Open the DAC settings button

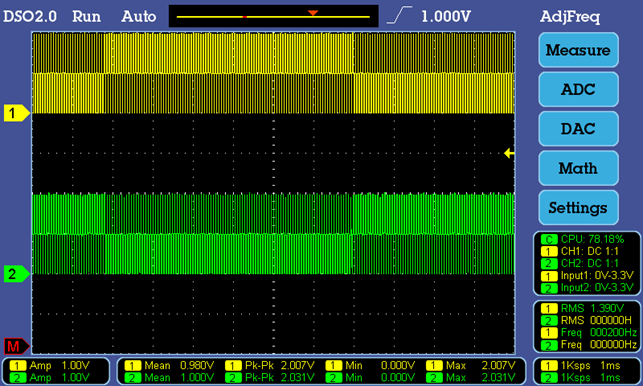tap(578, 129)
